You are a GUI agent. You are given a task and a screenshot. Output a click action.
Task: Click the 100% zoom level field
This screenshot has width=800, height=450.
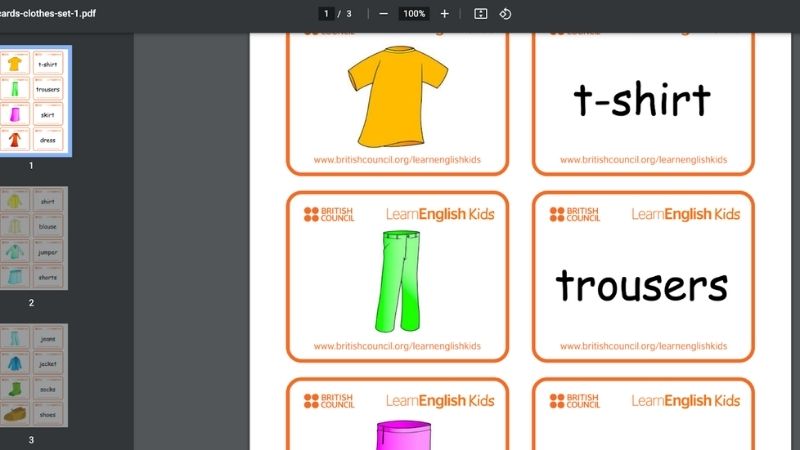point(414,14)
